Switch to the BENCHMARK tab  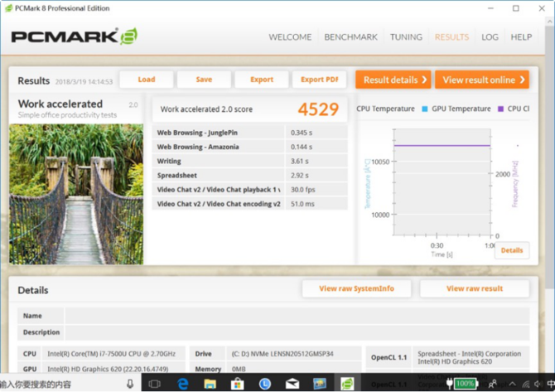tap(350, 36)
